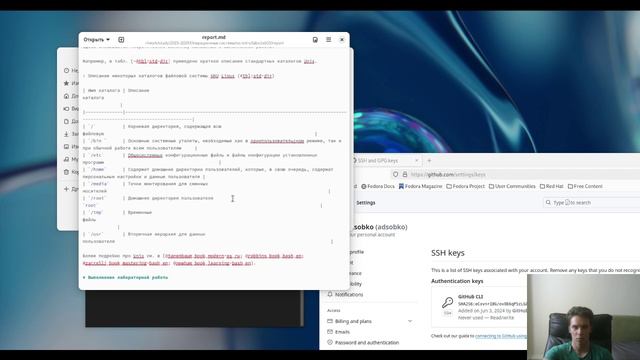Click the green lab work heading in report.md
The width and height of the screenshot is (640, 360).
click(x=125, y=277)
